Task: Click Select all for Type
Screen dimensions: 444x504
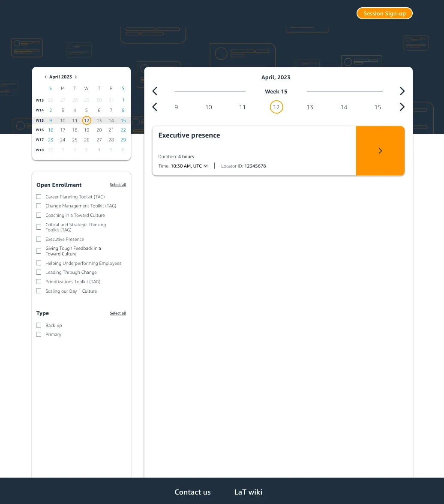Action: click(x=118, y=313)
